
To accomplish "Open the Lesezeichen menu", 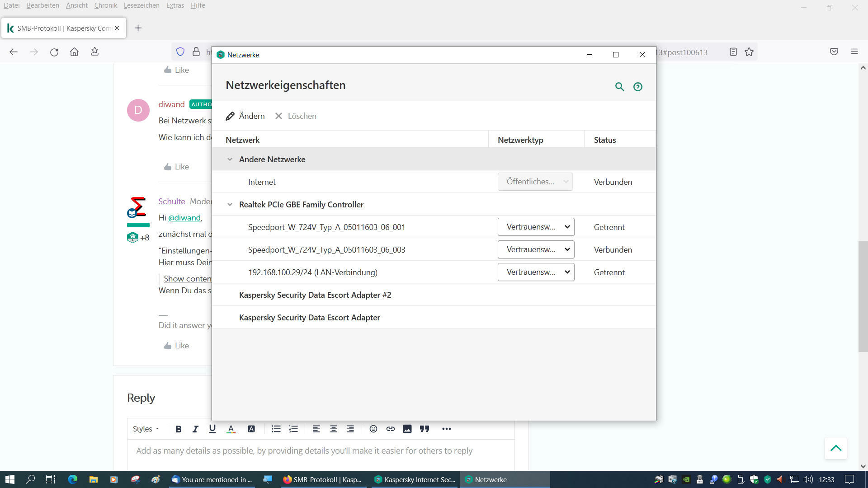I will pyautogui.click(x=141, y=5).
